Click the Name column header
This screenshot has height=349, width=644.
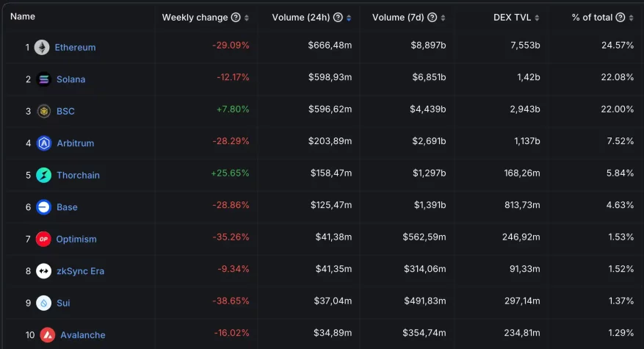tap(23, 16)
